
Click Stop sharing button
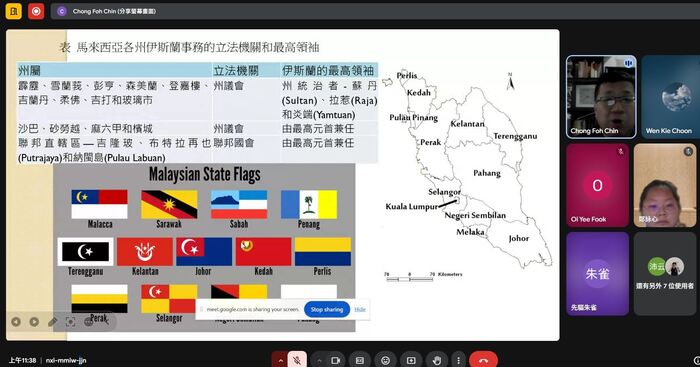point(327,309)
